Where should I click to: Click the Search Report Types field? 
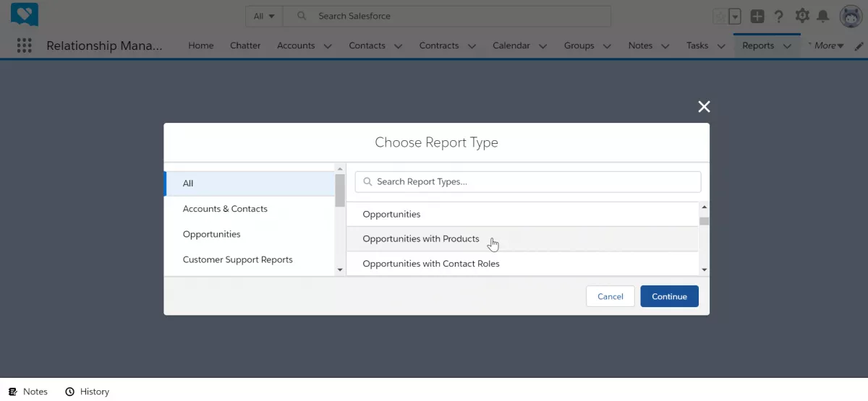tap(528, 181)
